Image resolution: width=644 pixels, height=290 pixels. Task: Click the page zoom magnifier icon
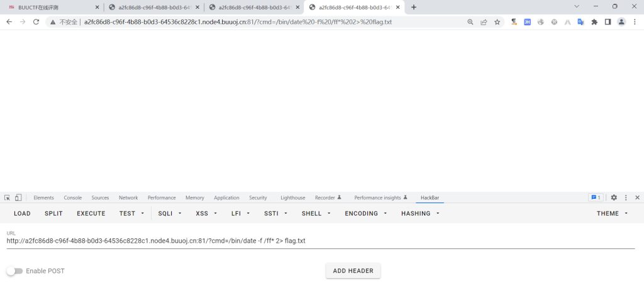[470, 21]
